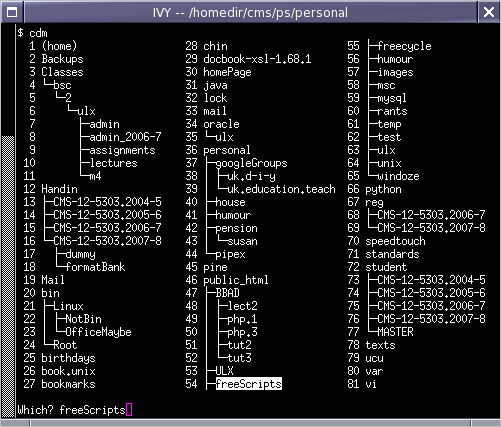501x427 pixels.
Task: Click entry 49 php.1
Action: click(242, 319)
